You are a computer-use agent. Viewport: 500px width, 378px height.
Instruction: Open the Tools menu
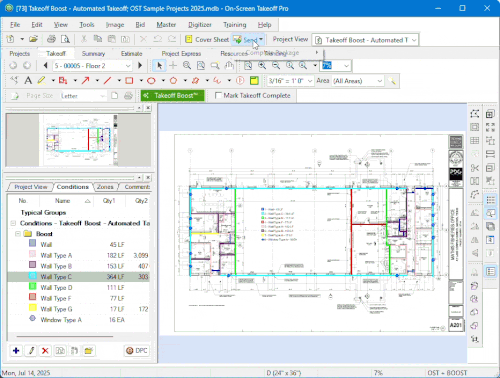tap(87, 25)
